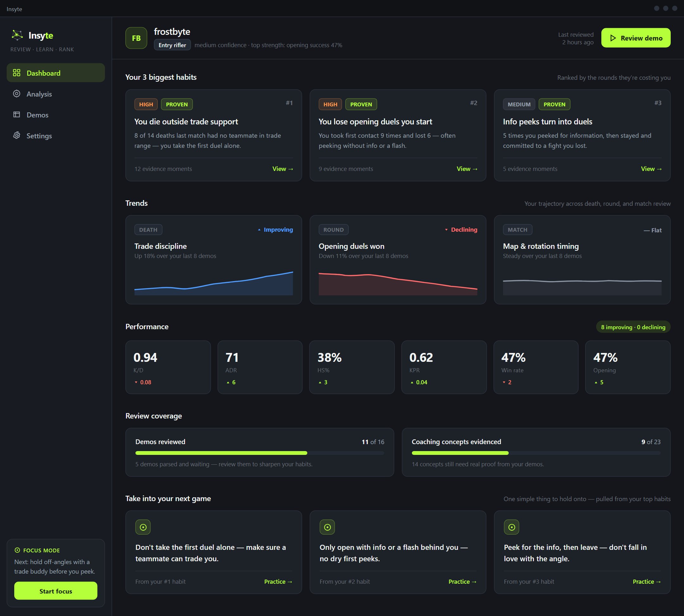Click the 'frostbyte' player name

click(x=172, y=32)
